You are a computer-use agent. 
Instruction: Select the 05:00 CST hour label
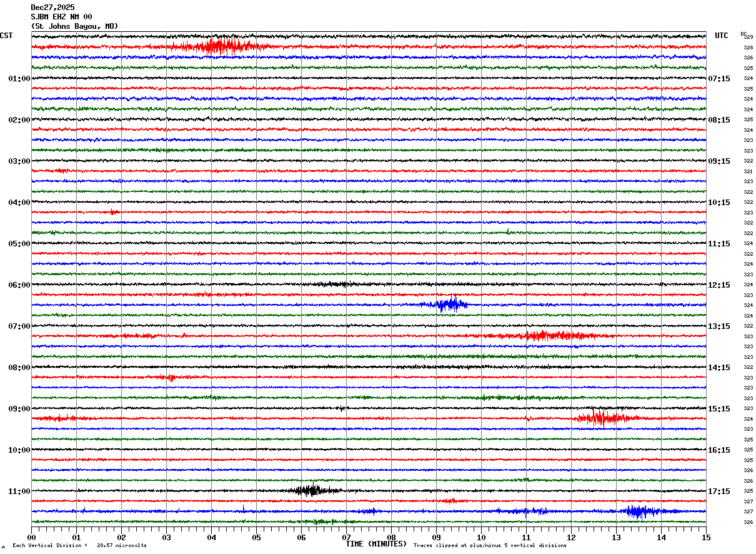click(x=19, y=244)
